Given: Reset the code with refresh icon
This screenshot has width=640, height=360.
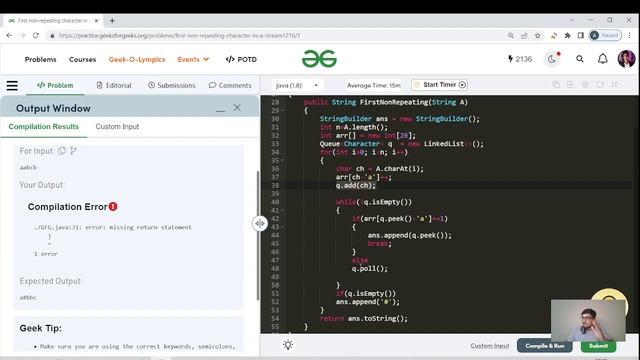Looking at the screenshot, I should 600,84.
